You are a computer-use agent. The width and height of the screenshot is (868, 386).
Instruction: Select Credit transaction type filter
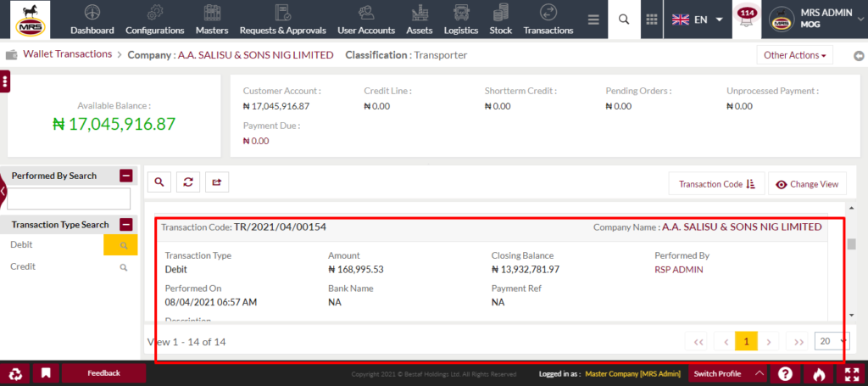[23, 266]
